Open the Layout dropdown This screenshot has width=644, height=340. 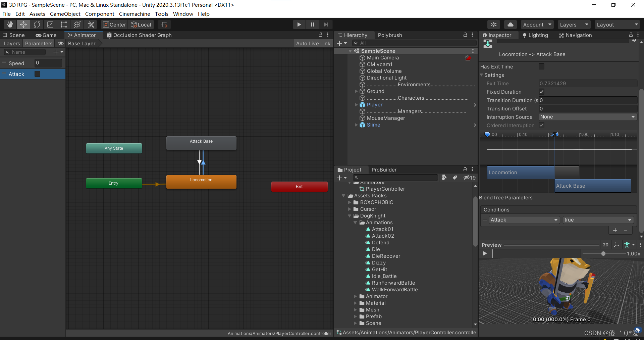tap(617, 24)
